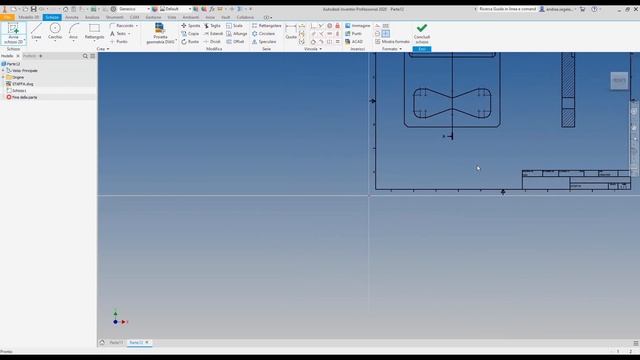Select Schizzo1 in the model browser

[x=16, y=91]
